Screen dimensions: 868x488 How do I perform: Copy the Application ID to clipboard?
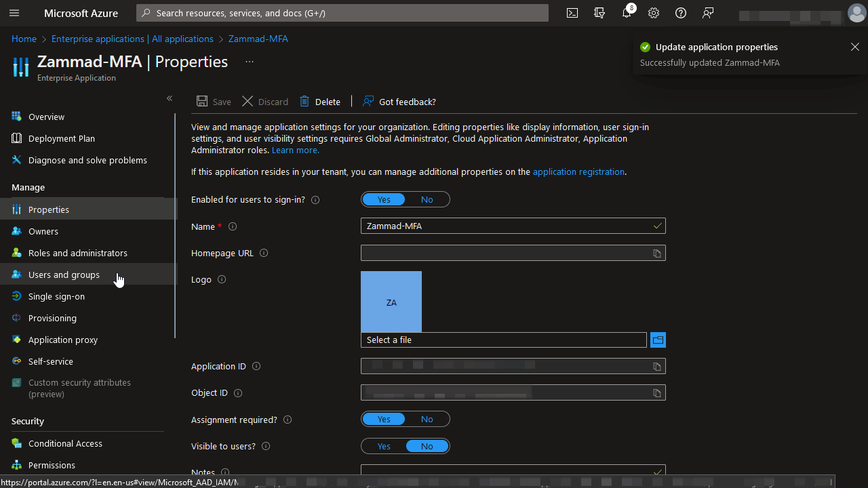[x=657, y=366]
